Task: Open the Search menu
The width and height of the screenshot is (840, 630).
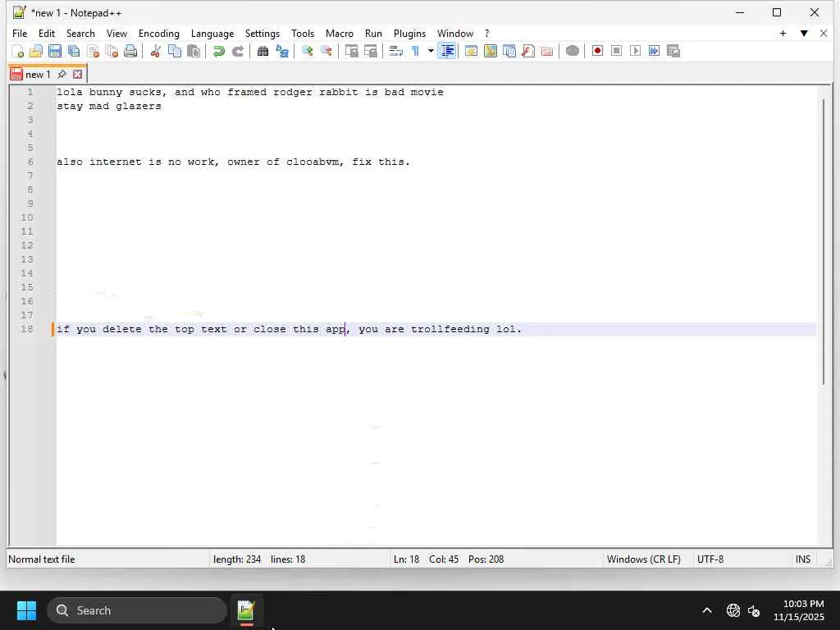Action: [x=80, y=33]
